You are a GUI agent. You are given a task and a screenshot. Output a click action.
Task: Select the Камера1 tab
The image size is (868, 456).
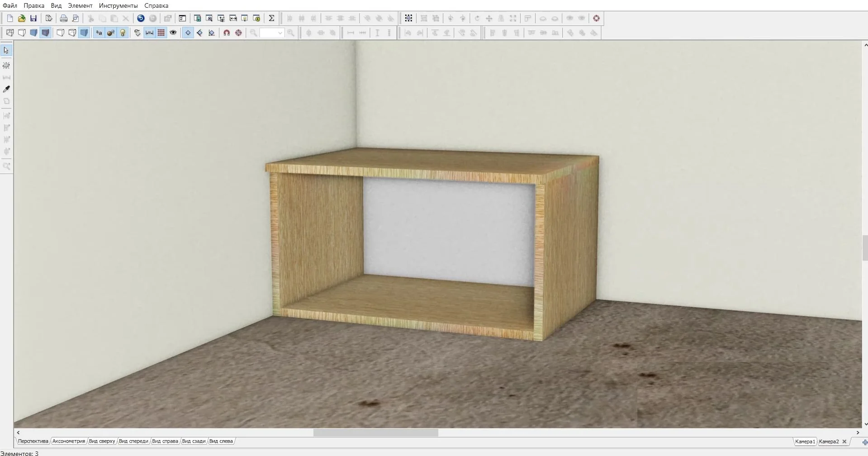click(805, 442)
